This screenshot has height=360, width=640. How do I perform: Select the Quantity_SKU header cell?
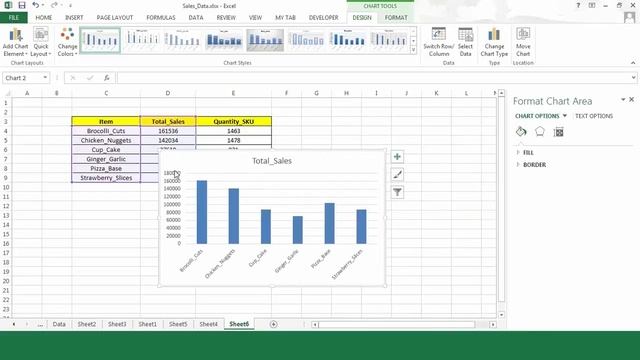pyautogui.click(x=233, y=121)
